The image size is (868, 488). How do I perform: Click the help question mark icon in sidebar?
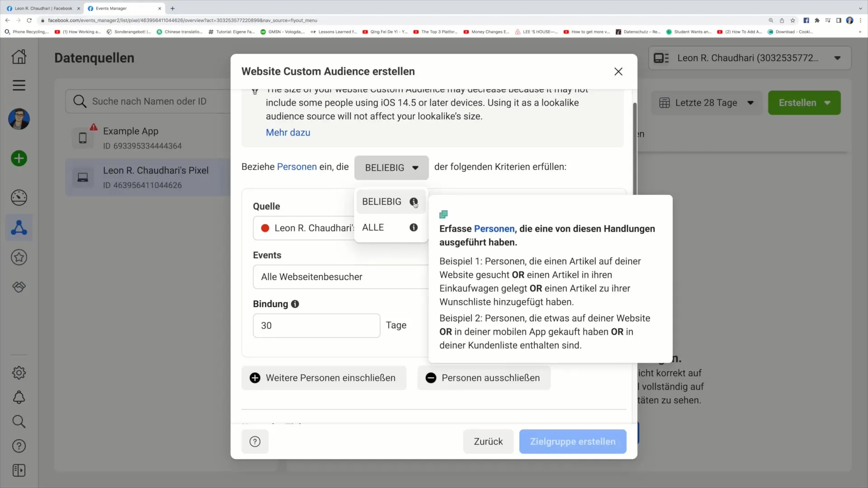coord(19,446)
